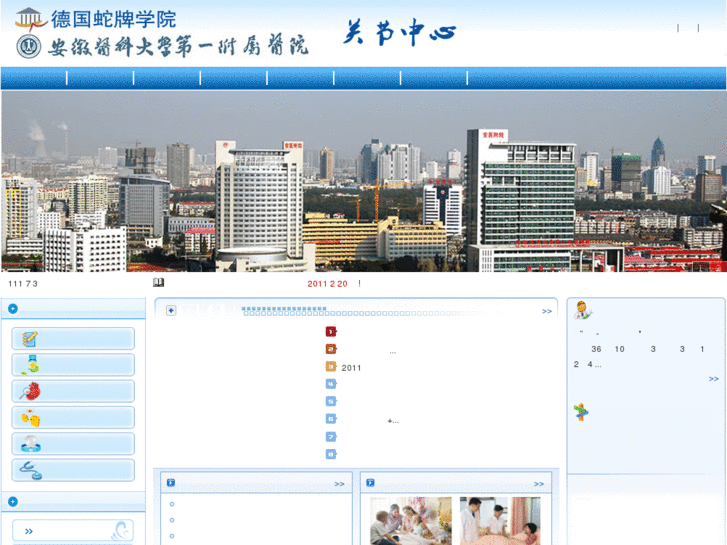Open more news via '>>' in the center panel header
Screen dimensions: 727x545
tap(547, 311)
